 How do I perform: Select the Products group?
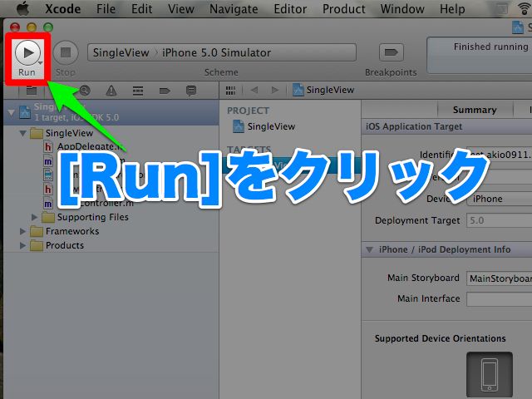65,245
